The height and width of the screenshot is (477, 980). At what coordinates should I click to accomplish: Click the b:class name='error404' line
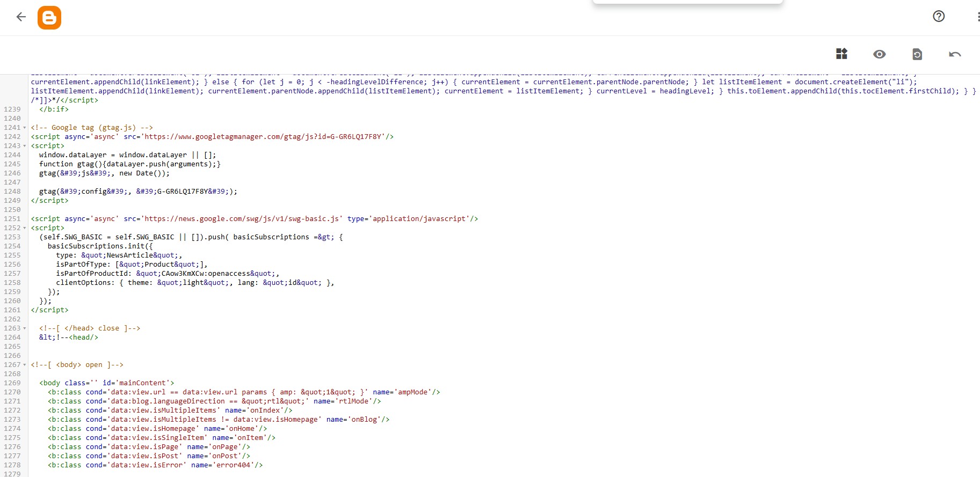point(155,465)
